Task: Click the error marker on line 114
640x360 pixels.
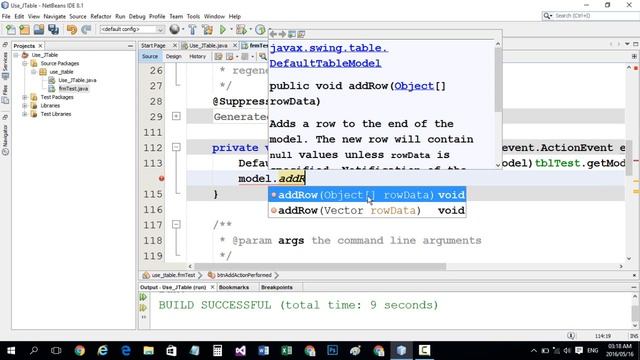Action: point(162,178)
